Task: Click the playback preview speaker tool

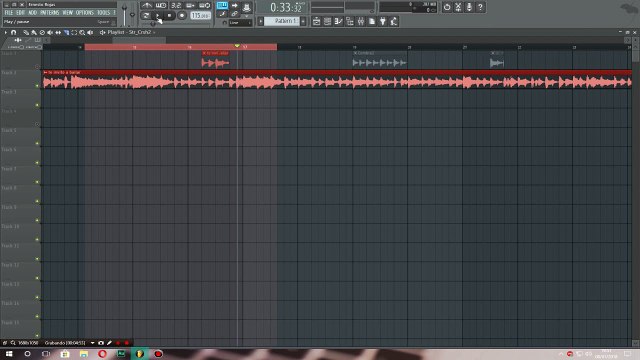Action: pos(90,32)
